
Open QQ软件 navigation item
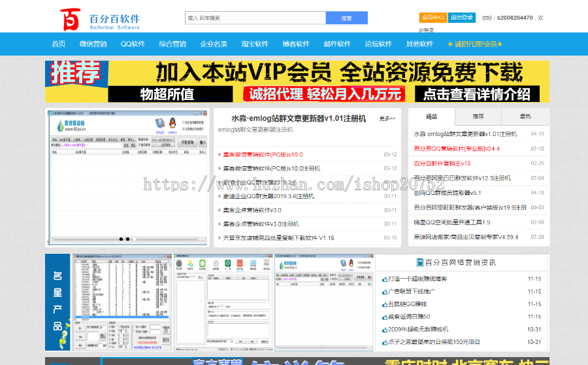pos(133,44)
